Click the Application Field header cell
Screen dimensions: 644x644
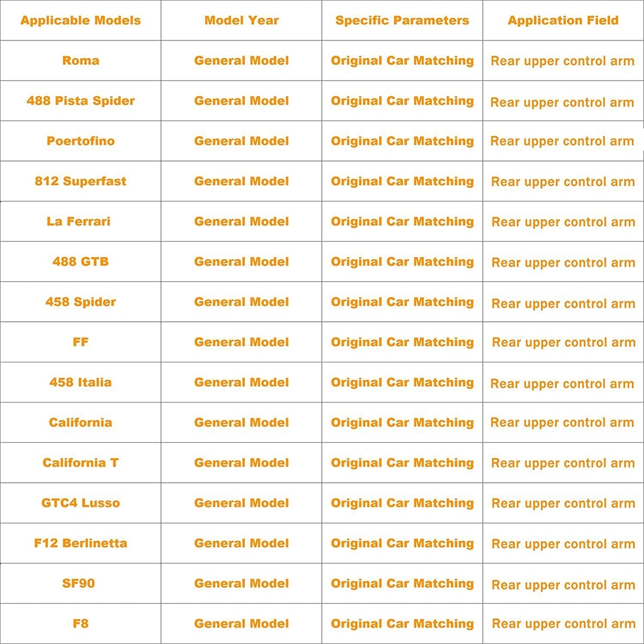click(x=563, y=21)
